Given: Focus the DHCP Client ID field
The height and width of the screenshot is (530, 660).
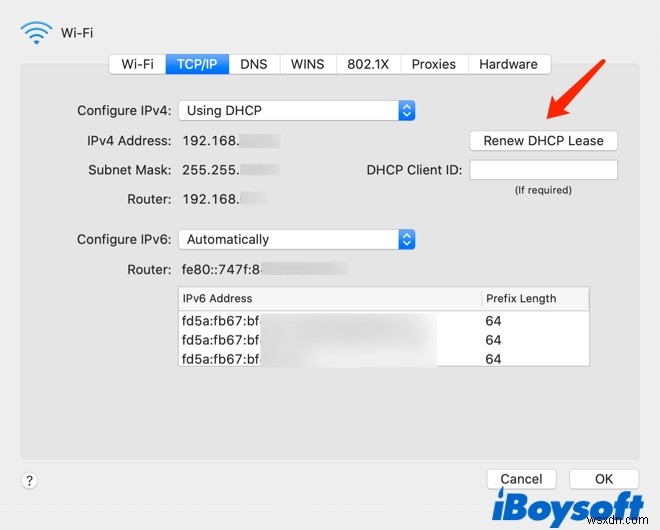Looking at the screenshot, I should click(543, 170).
